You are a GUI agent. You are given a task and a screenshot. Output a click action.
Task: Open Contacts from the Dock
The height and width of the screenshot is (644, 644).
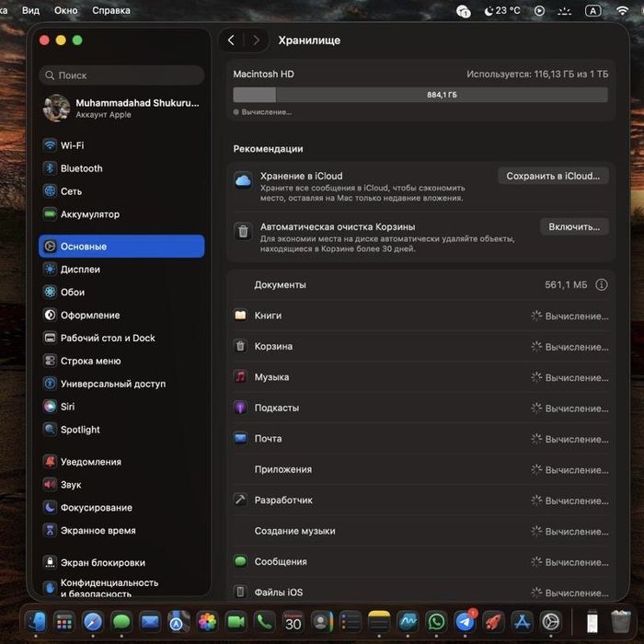click(x=322, y=622)
